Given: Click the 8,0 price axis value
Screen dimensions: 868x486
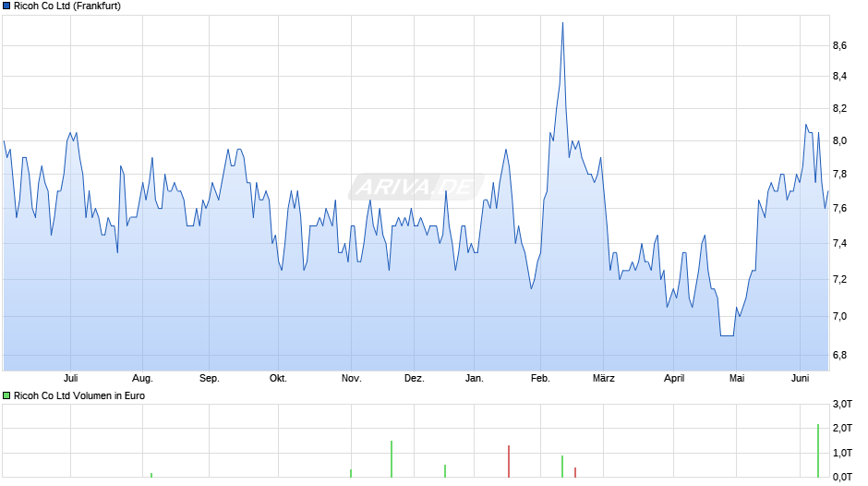Looking at the screenshot, I should [x=839, y=140].
